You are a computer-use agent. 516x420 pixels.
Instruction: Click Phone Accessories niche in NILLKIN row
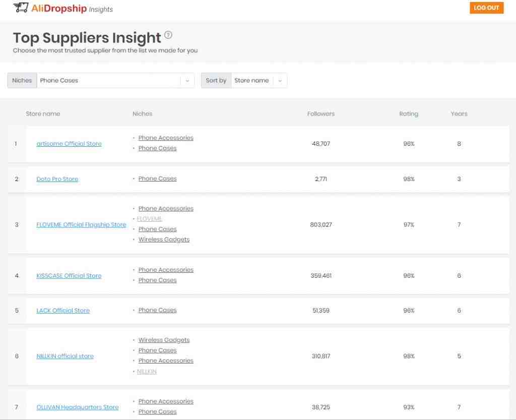pos(166,361)
